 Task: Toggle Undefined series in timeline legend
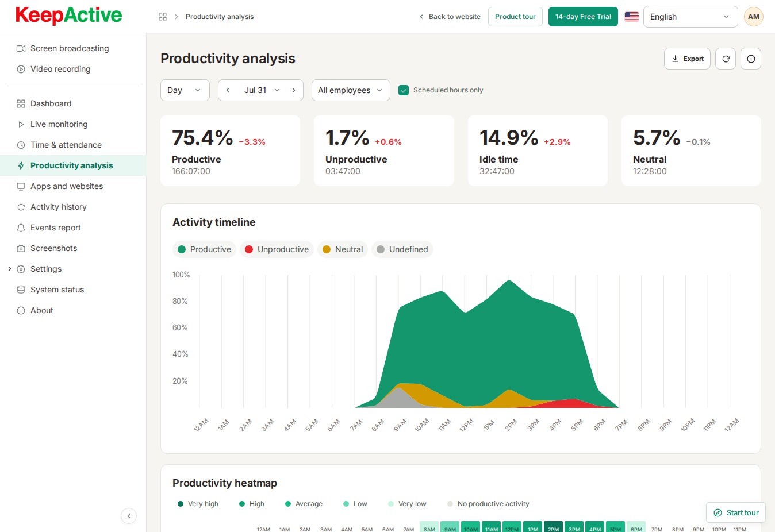click(x=402, y=249)
